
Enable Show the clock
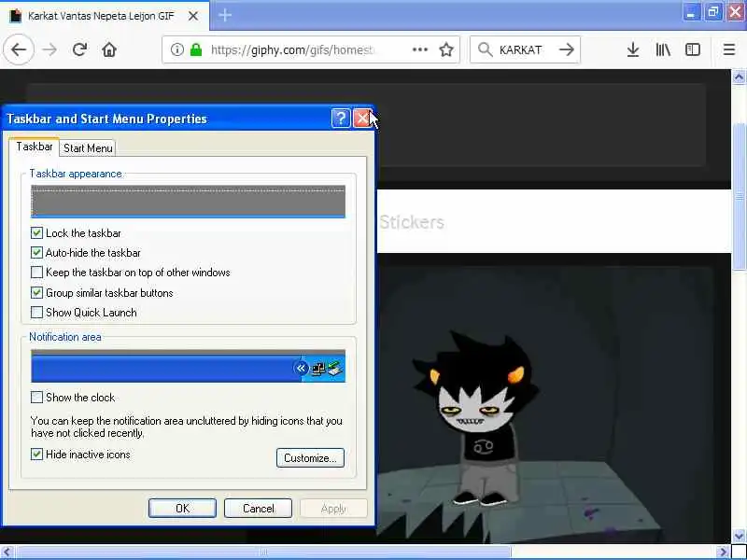(36, 398)
